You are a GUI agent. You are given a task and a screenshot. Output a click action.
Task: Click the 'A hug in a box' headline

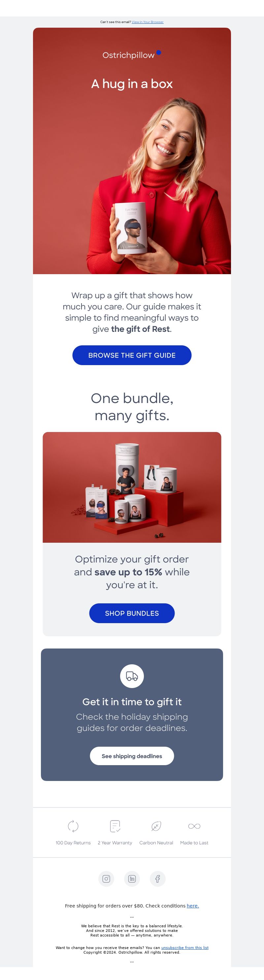coord(132,84)
